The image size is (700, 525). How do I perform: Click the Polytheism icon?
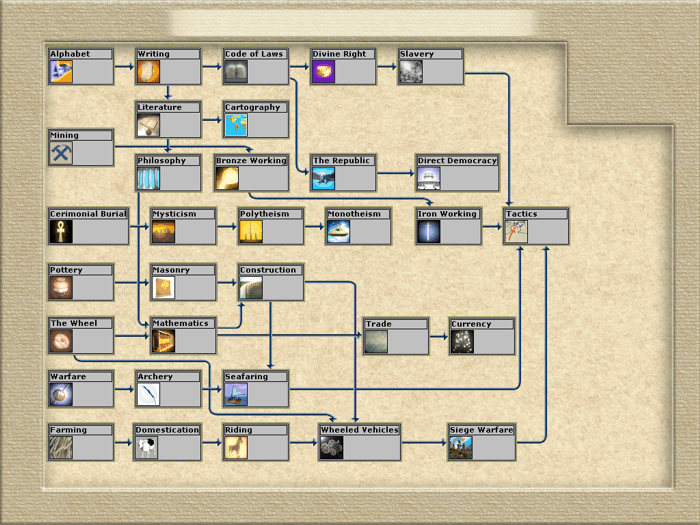point(251,232)
